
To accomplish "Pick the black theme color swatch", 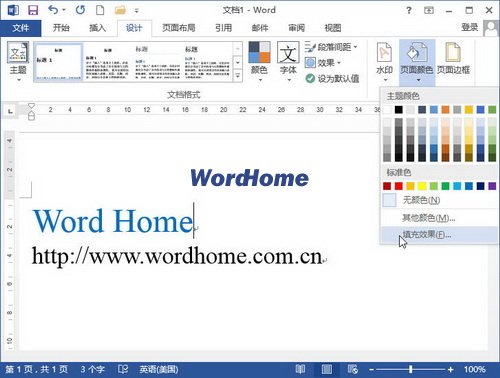I will click(398, 110).
